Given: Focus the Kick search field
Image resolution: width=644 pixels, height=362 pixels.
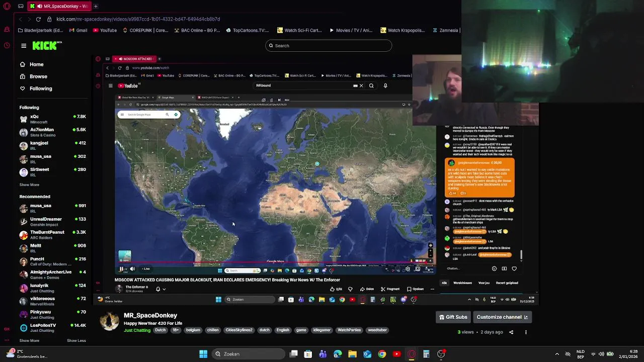Looking at the screenshot, I should tap(329, 46).
